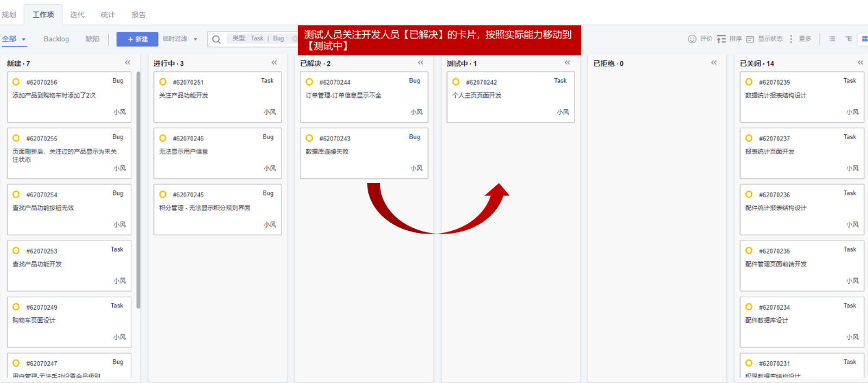Click the 新建 column vertical scrollbar
868x383 pixels.
[138, 190]
